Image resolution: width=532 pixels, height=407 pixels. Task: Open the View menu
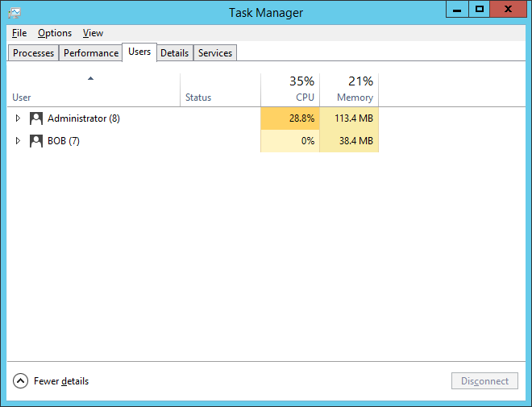point(93,33)
